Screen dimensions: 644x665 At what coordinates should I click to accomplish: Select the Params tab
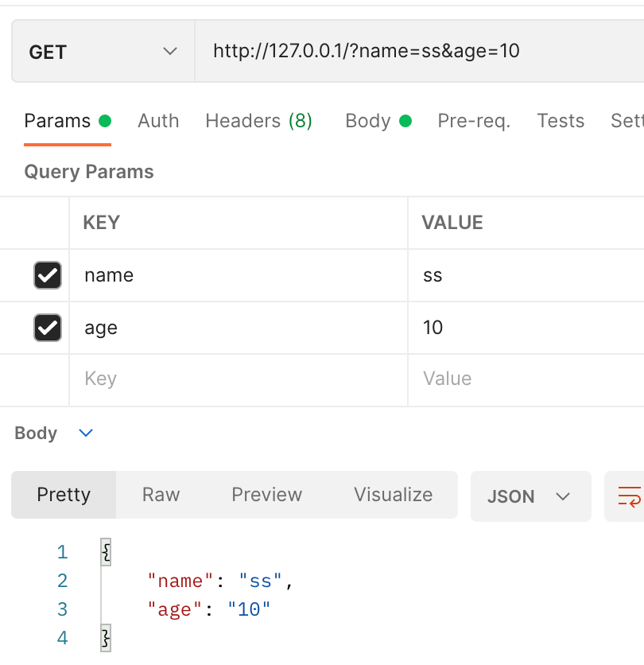pyautogui.click(x=57, y=121)
